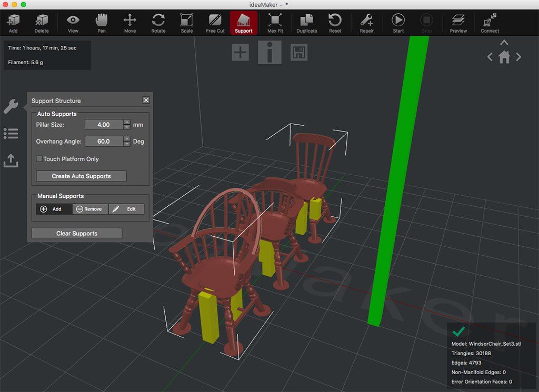
Task: Decrease Overhang Angle with down arrow
Action: 126,144
